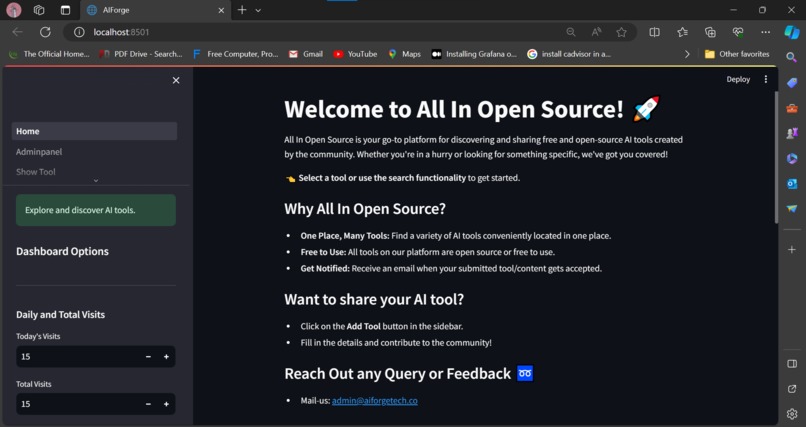Open the Favorites list icon
This screenshot has height=427, width=806.
pyautogui.click(x=682, y=32)
